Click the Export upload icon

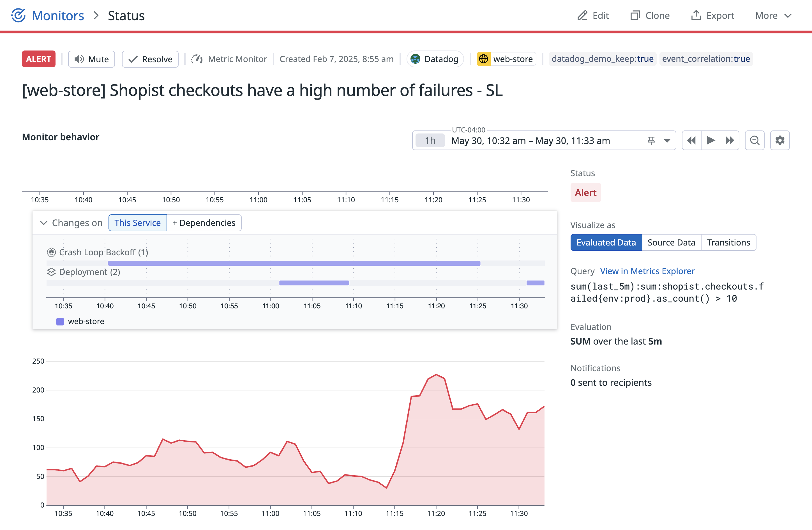coord(696,15)
